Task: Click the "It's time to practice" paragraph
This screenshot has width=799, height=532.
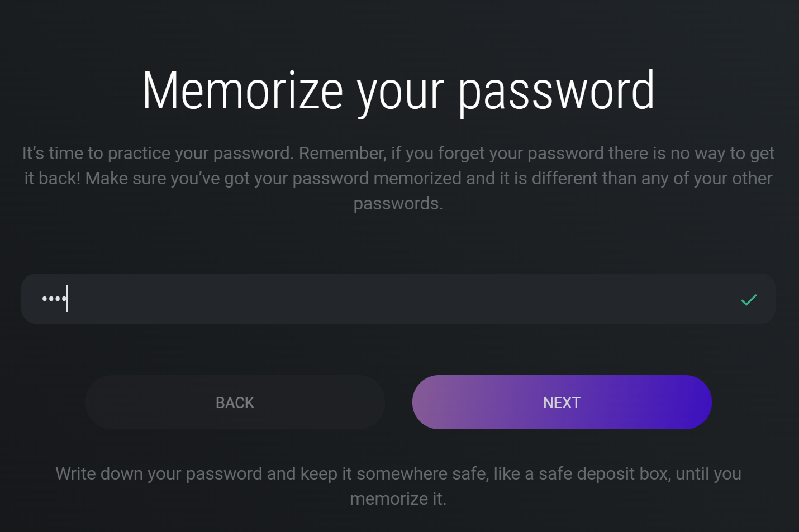Action: (398, 178)
